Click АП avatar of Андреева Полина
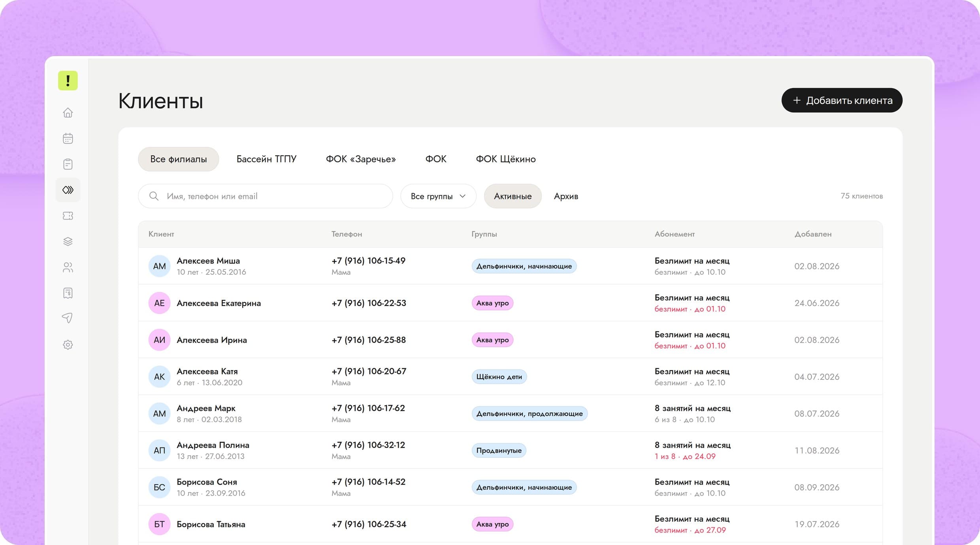Screen dimensions: 980x545 tap(159, 450)
